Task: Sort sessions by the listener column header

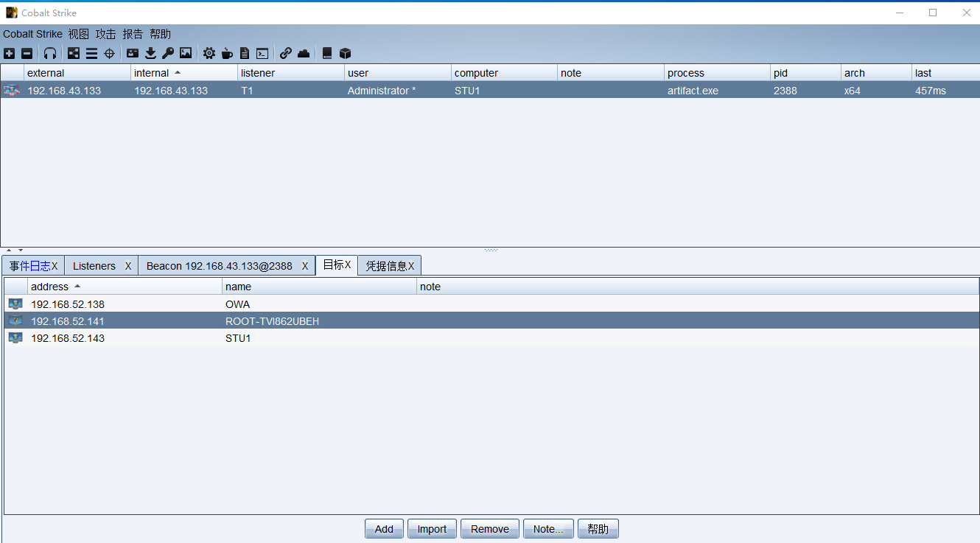Action: click(291, 73)
